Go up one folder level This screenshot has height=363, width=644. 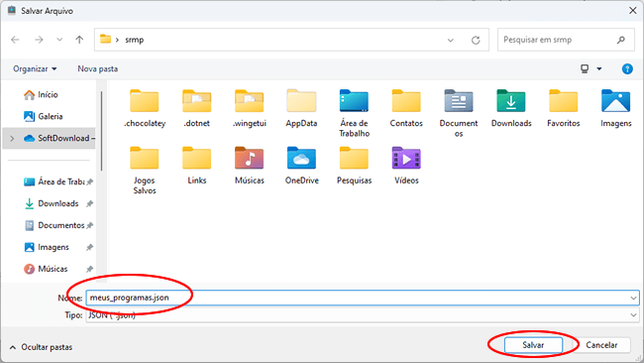[x=79, y=40]
